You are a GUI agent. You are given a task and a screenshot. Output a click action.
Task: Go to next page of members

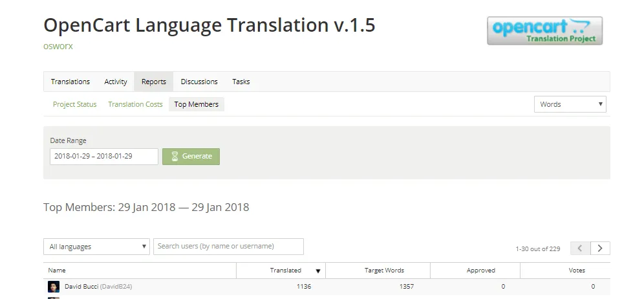600,248
